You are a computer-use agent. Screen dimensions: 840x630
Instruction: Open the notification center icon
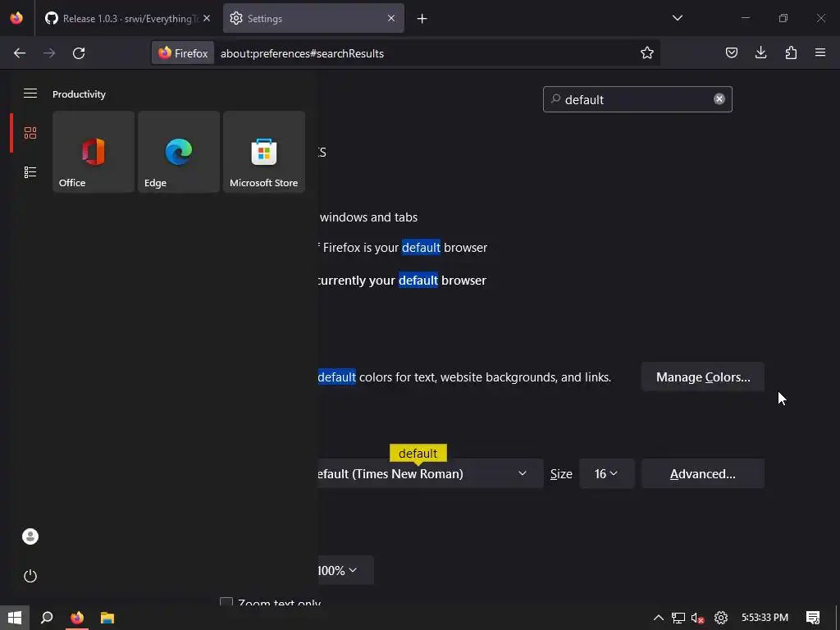[813, 618]
